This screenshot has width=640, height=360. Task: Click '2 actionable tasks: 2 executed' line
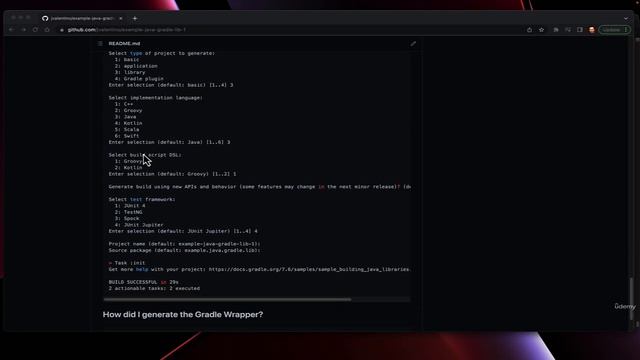coord(154,288)
